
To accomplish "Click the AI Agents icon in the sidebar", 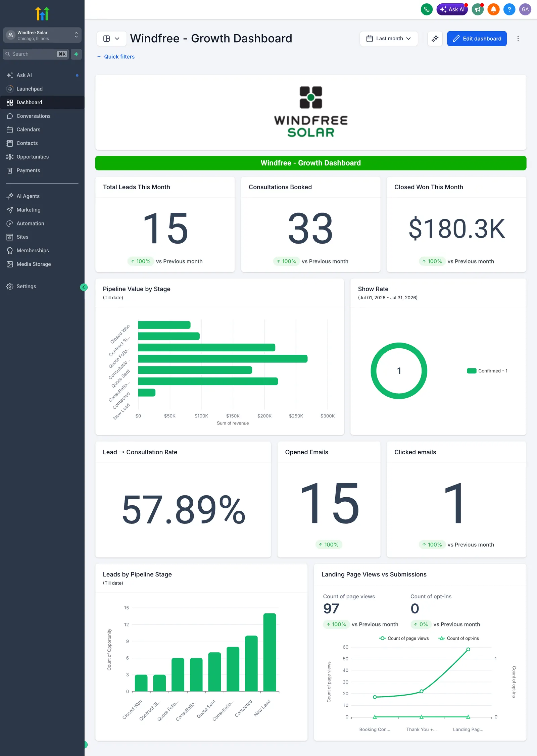I will (x=10, y=196).
